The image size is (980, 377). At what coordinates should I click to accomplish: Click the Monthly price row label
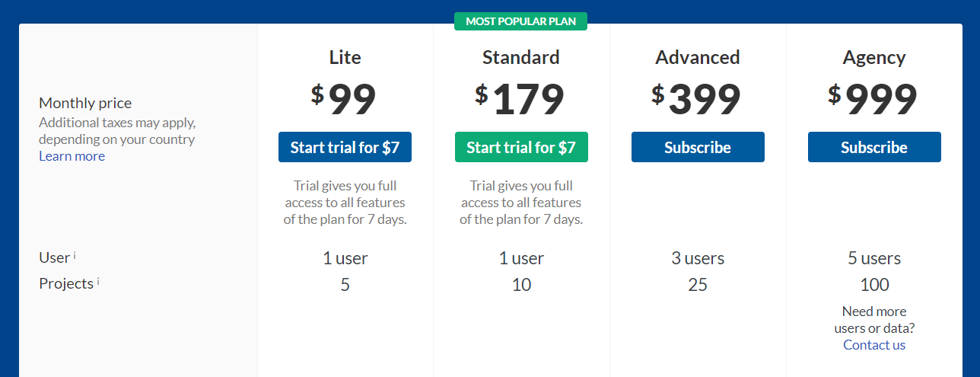(85, 103)
